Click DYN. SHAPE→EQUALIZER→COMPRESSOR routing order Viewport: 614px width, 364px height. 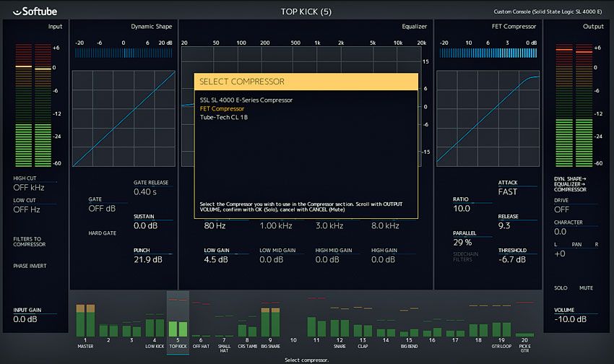570,184
